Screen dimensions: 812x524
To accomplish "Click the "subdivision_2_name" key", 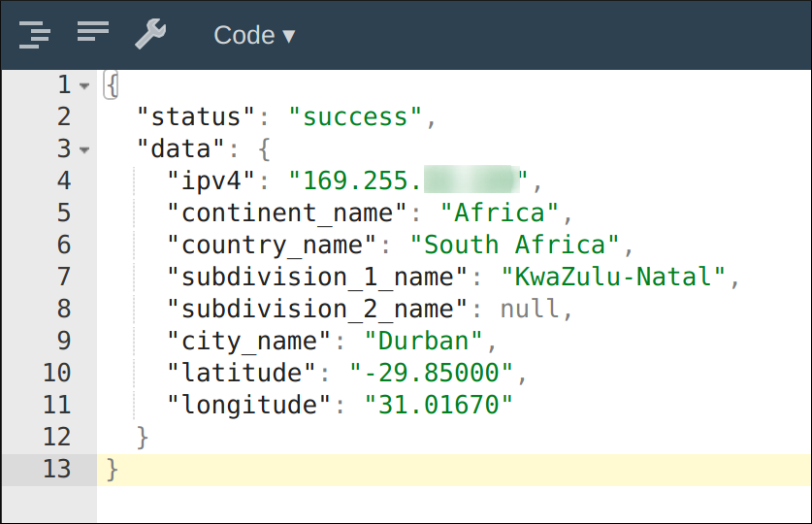I will click(317, 310).
